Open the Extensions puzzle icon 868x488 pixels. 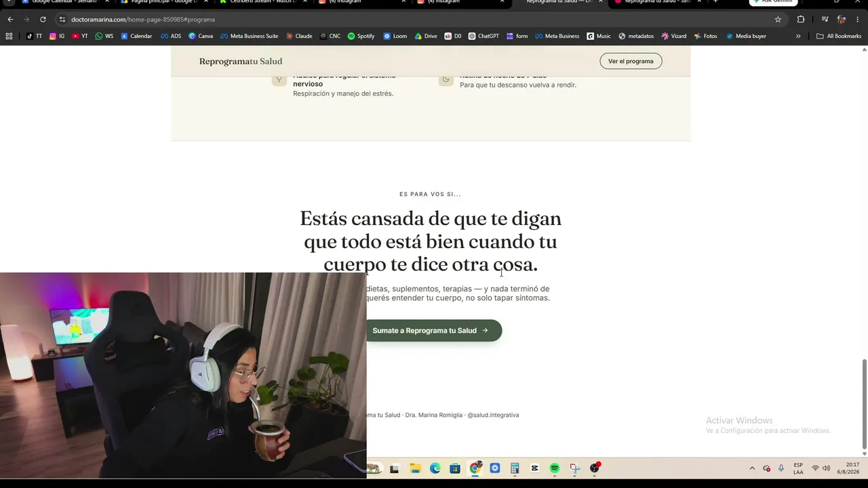coord(801,20)
